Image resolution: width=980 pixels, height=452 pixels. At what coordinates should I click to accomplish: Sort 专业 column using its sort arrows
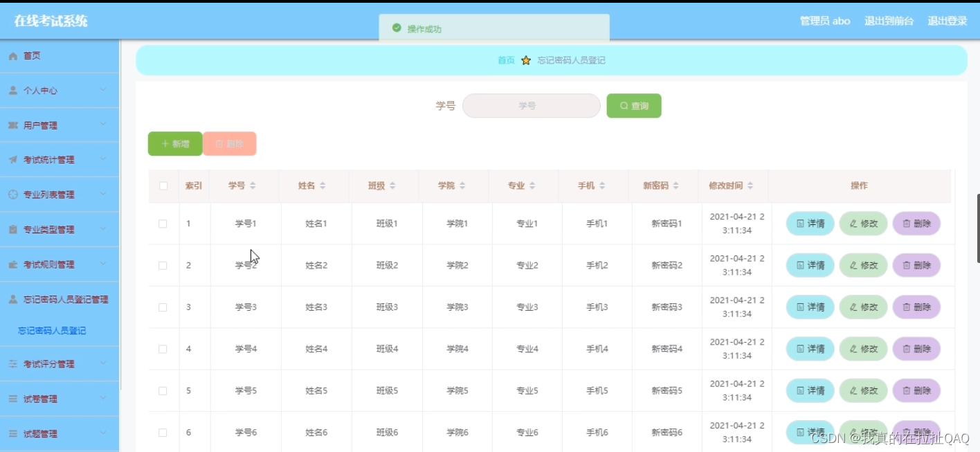532,186
